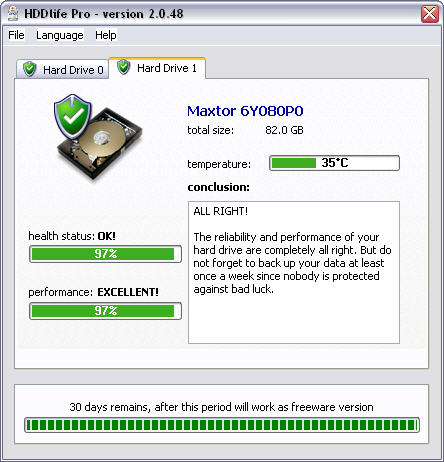This screenshot has height=462, width=444.
Task: Click the performance 97% bar
Action: pos(105,311)
